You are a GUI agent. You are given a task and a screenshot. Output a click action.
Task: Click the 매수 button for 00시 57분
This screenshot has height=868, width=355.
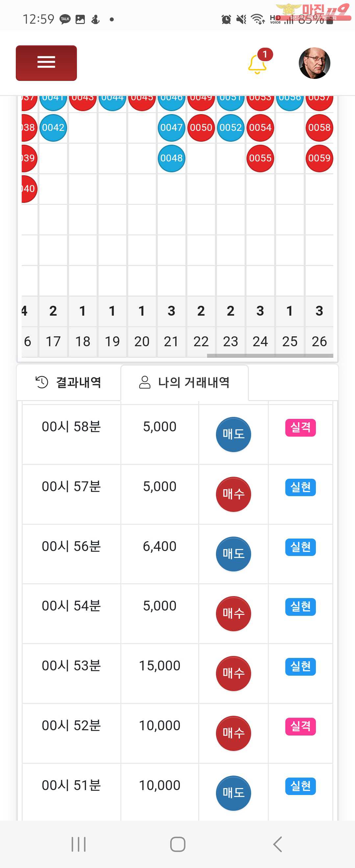(x=233, y=494)
